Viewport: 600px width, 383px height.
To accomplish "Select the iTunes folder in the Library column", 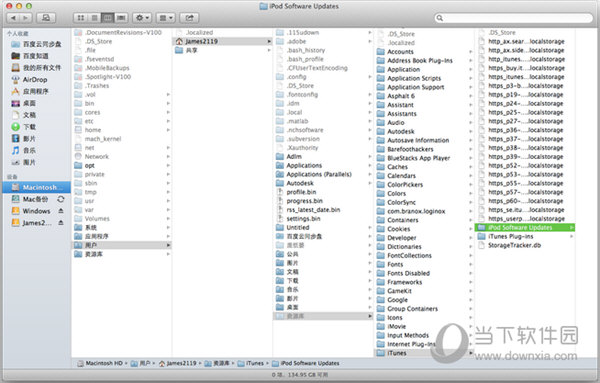I will point(424,353).
